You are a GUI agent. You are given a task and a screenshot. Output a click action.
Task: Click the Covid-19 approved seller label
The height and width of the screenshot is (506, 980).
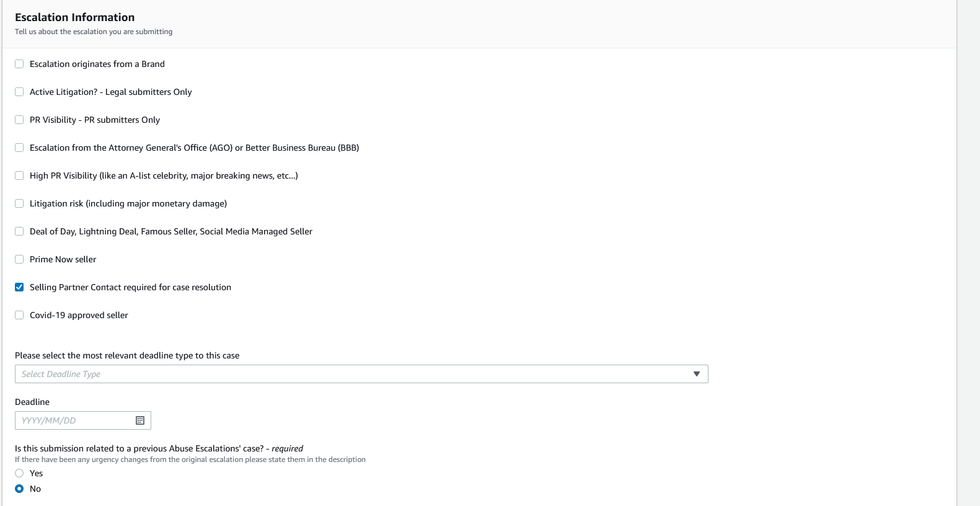[x=79, y=315]
